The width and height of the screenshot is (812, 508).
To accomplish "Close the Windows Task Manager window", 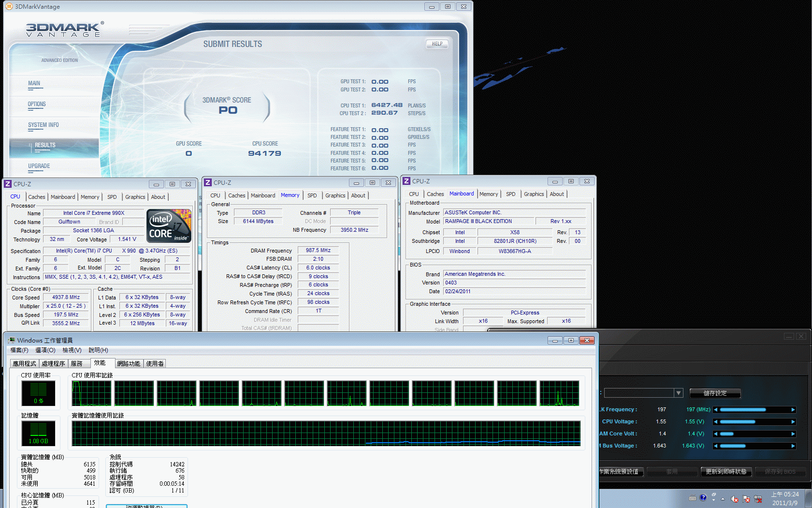I will pyautogui.click(x=587, y=340).
